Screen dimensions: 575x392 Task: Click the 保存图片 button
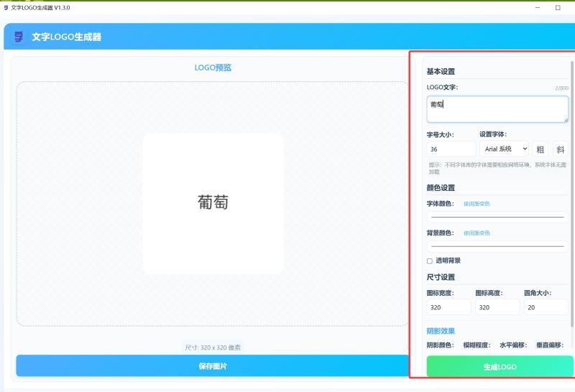click(x=213, y=365)
